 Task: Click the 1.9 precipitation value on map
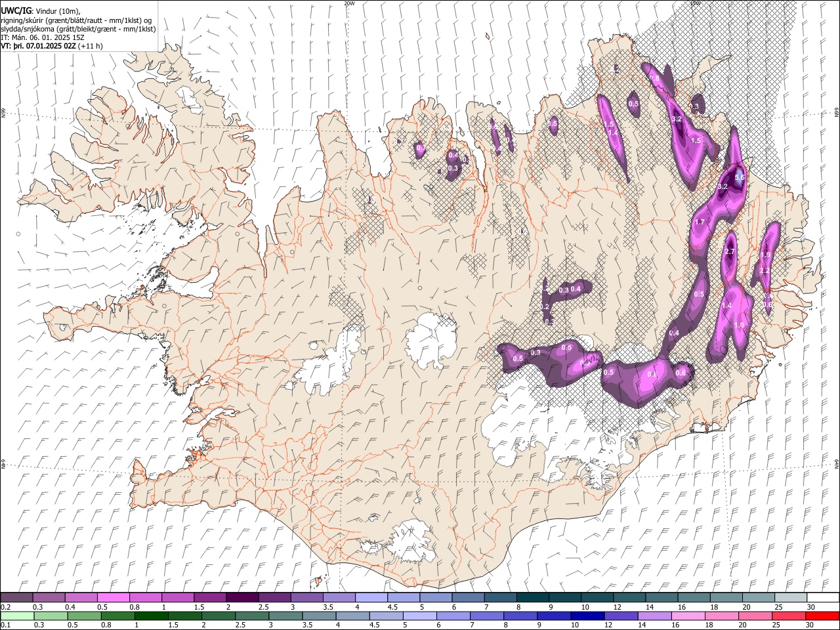pyautogui.click(x=765, y=255)
